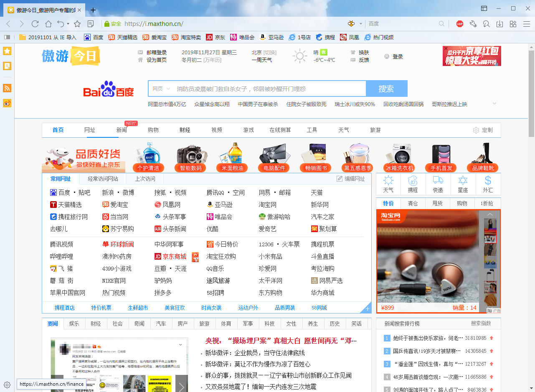Switch to the 财经 navigation tab
The width and height of the screenshot is (535, 392).
pos(185,130)
